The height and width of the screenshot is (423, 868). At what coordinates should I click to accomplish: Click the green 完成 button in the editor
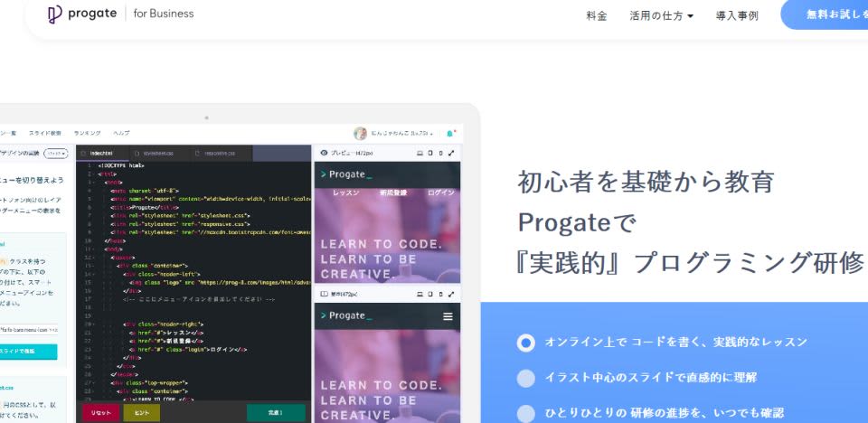click(x=276, y=412)
